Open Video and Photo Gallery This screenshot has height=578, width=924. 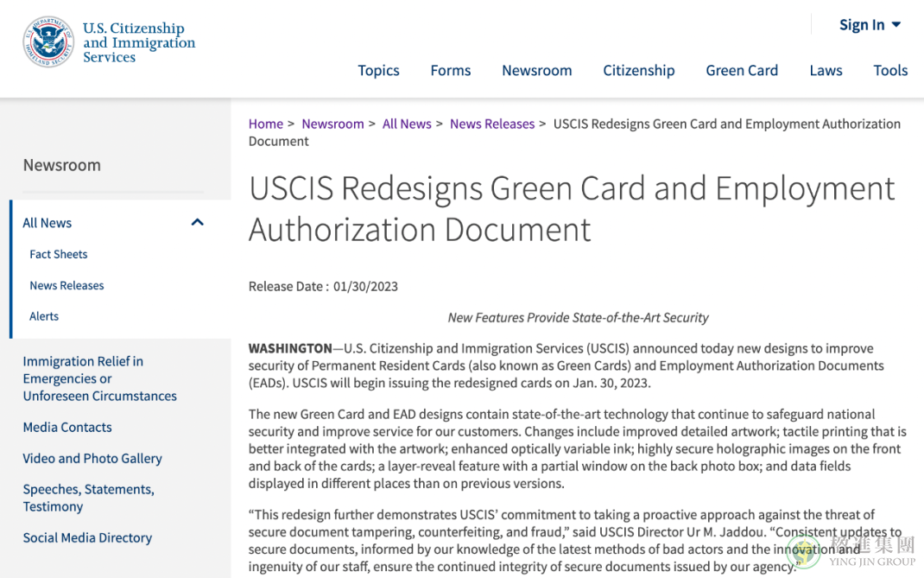92,458
